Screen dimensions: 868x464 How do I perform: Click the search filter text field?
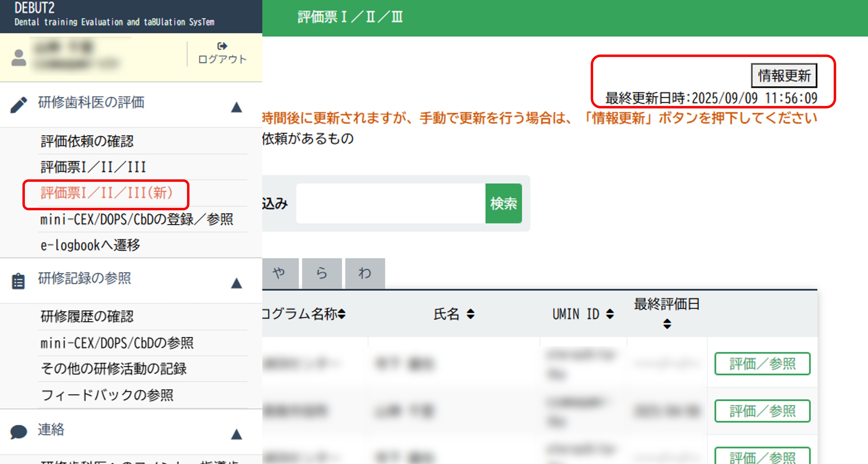pos(390,203)
